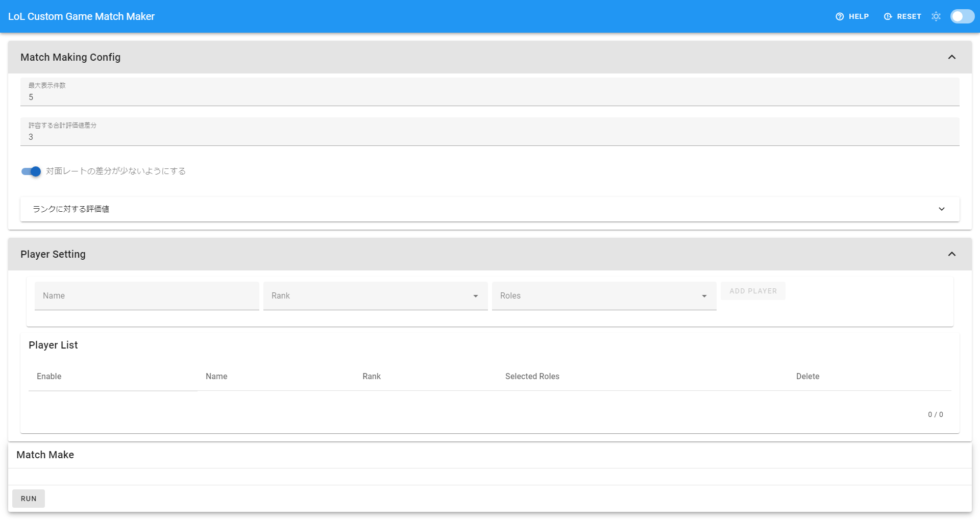This screenshot has height=520, width=980.
Task: Click the sun brightness icon
Action: (x=936, y=16)
